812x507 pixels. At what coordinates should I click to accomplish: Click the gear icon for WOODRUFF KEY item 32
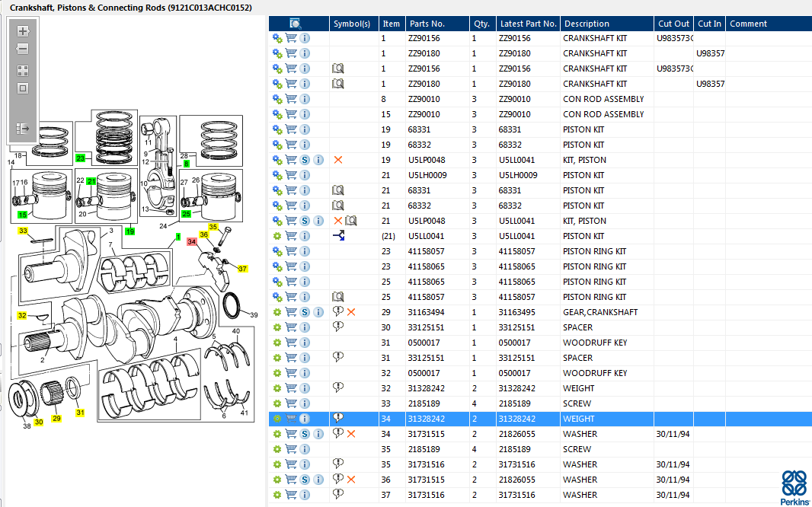coord(277,373)
